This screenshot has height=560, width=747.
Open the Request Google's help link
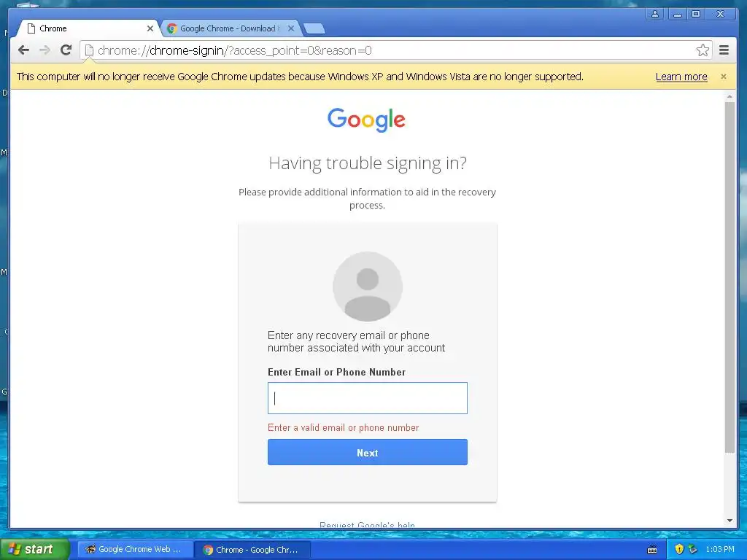[367, 524]
